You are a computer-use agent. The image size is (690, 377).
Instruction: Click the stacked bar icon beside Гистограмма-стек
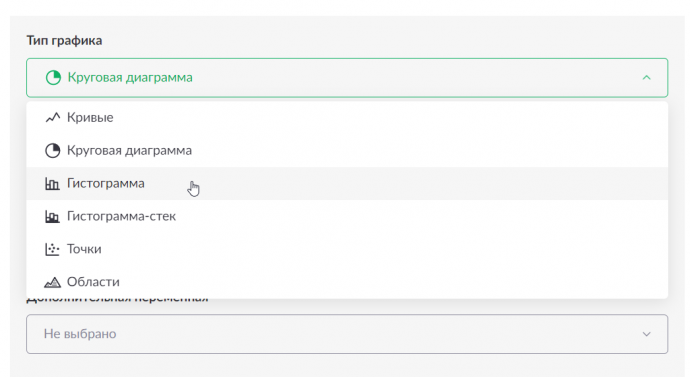pos(52,216)
